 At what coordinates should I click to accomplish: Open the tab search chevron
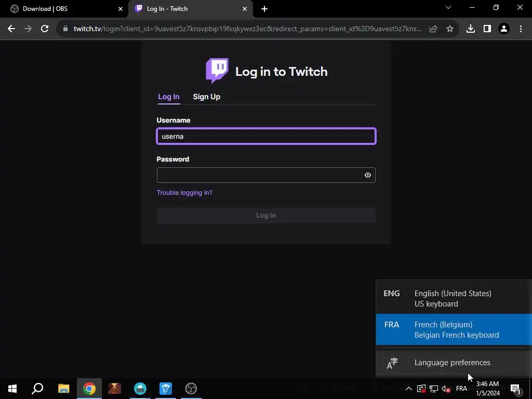448,7
